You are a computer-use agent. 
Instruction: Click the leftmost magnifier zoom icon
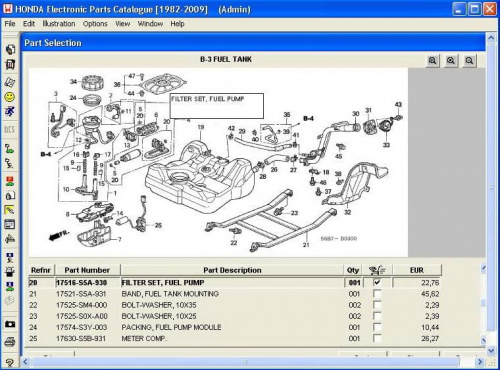(x=432, y=61)
